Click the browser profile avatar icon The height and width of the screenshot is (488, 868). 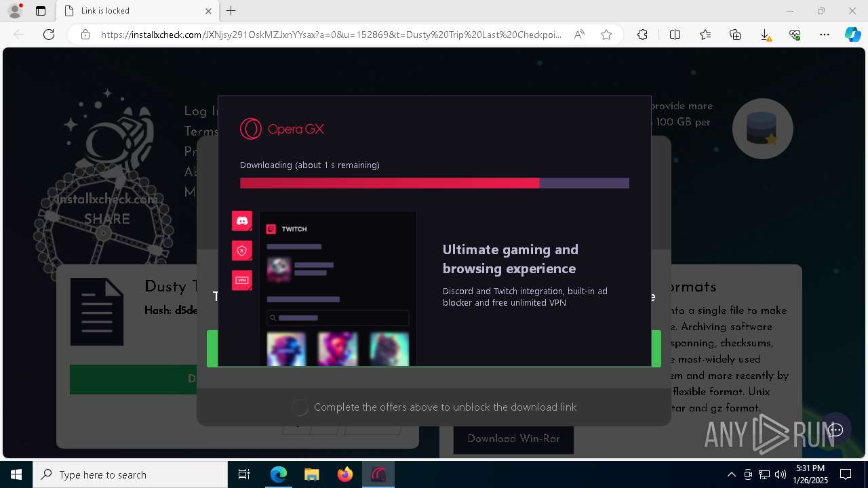(x=15, y=11)
